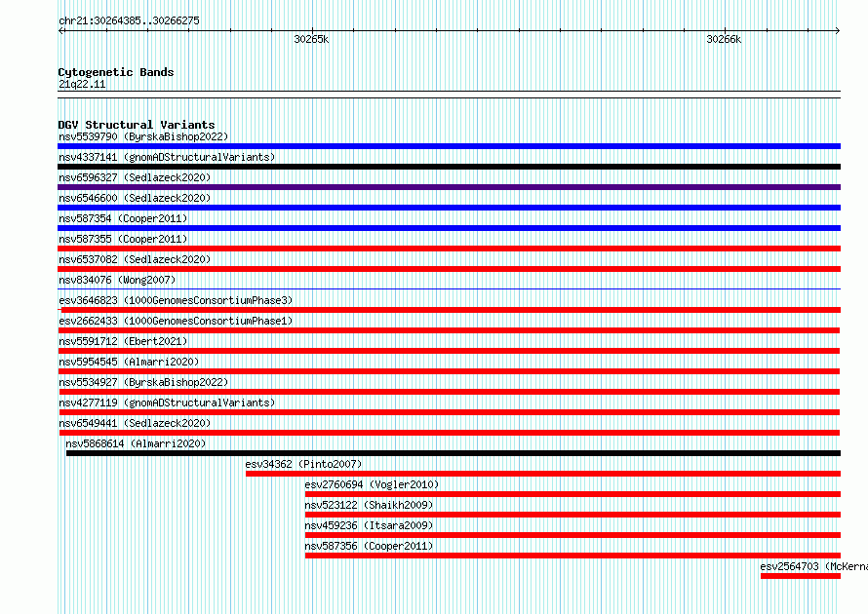Click the red bar for nsv6537082
This screenshot has height=614, width=868.
tap(449, 269)
